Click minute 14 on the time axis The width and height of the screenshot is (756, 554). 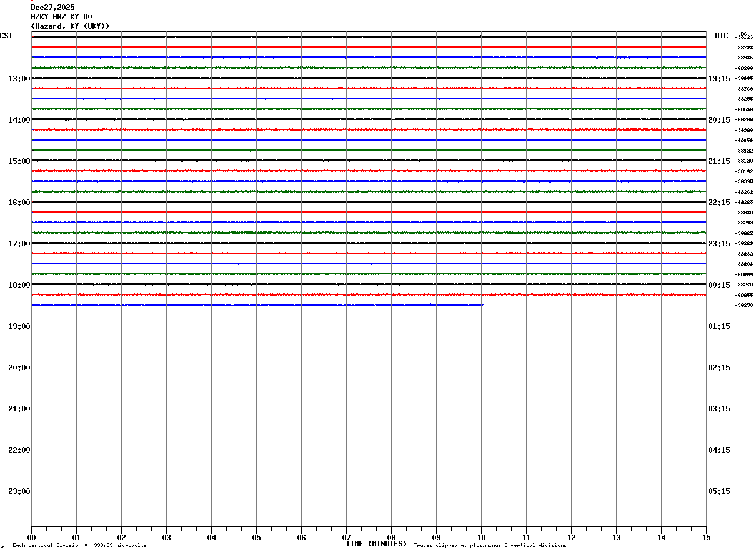[661, 537]
